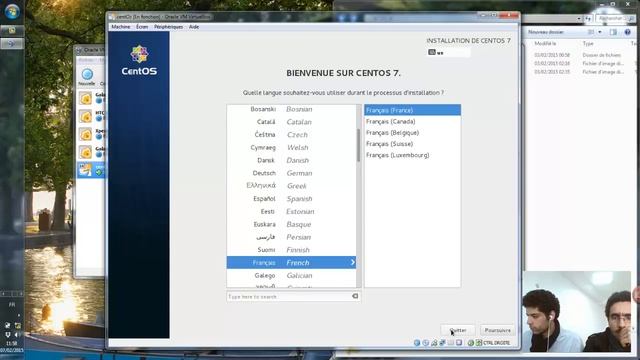
Task: Select Deutsch German language
Action: click(x=291, y=173)
